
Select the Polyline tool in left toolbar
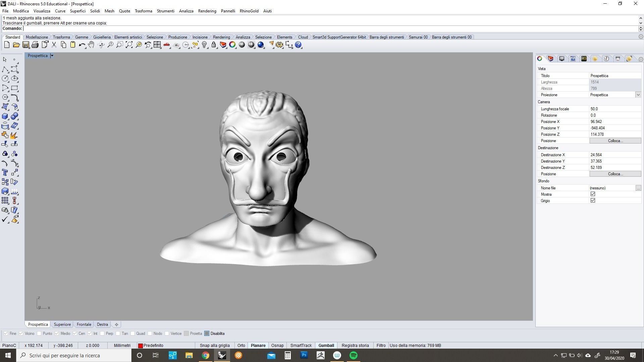(x=5, y=69)
